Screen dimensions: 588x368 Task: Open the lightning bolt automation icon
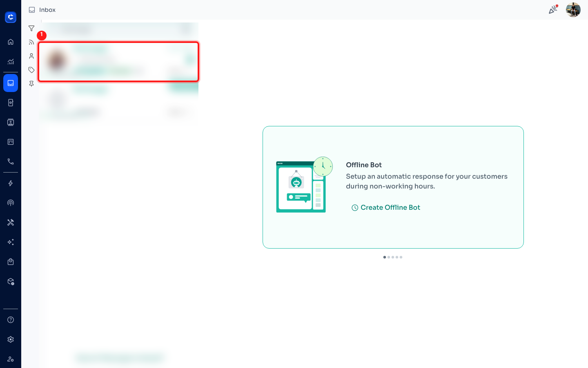click(x=11, y=183)
